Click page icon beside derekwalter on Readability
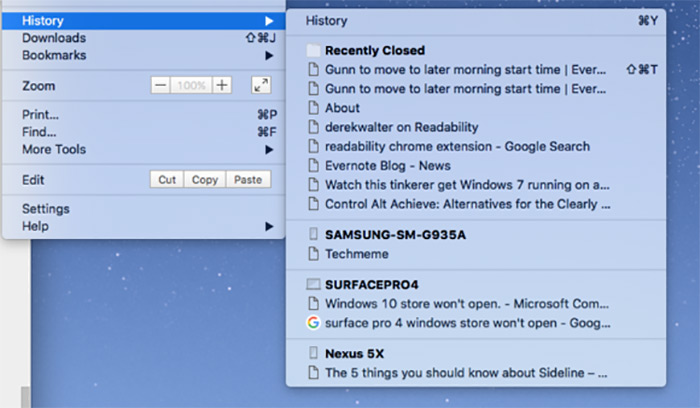The image size is (700, 408). tap(313, 127)
